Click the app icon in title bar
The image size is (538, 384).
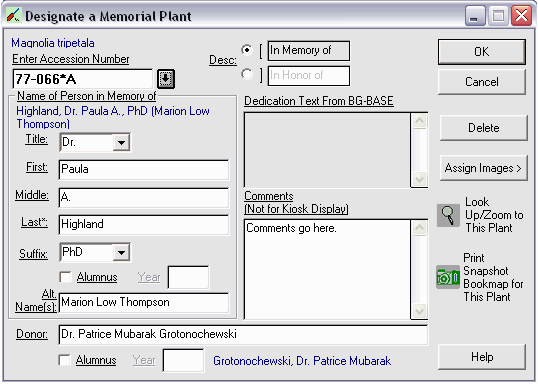(14, 16)
